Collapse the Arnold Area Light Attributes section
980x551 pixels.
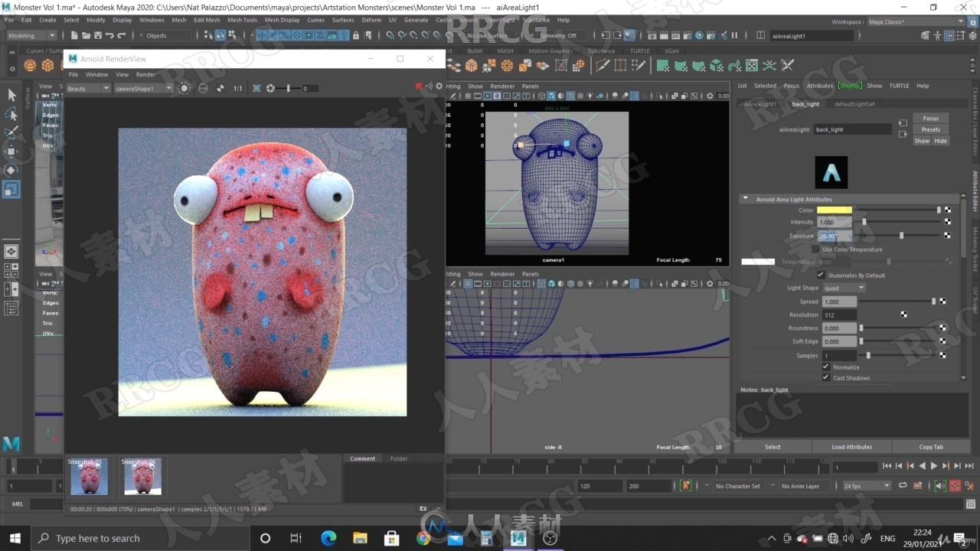(x=746, y=199)
